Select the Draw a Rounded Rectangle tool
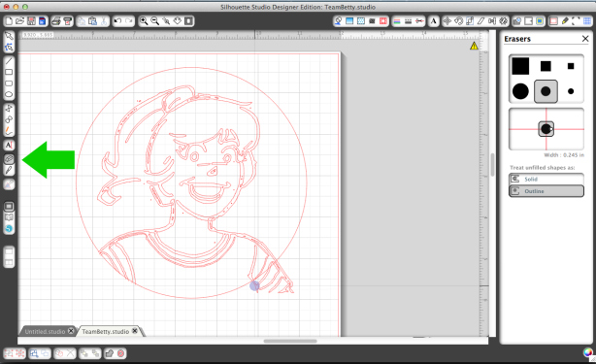Viewport: 596px width, 364px height. tap(9, 83)
